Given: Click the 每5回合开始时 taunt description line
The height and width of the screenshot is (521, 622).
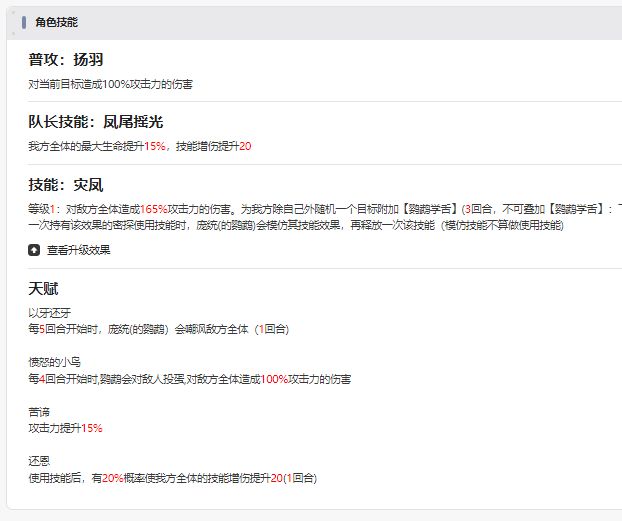Looking at the screenshot, I should pos(158,329).
